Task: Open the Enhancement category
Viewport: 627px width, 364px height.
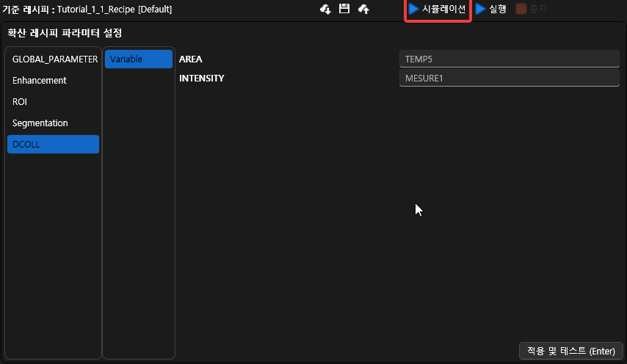Action: pyautogui.click(x=40, y=81)
